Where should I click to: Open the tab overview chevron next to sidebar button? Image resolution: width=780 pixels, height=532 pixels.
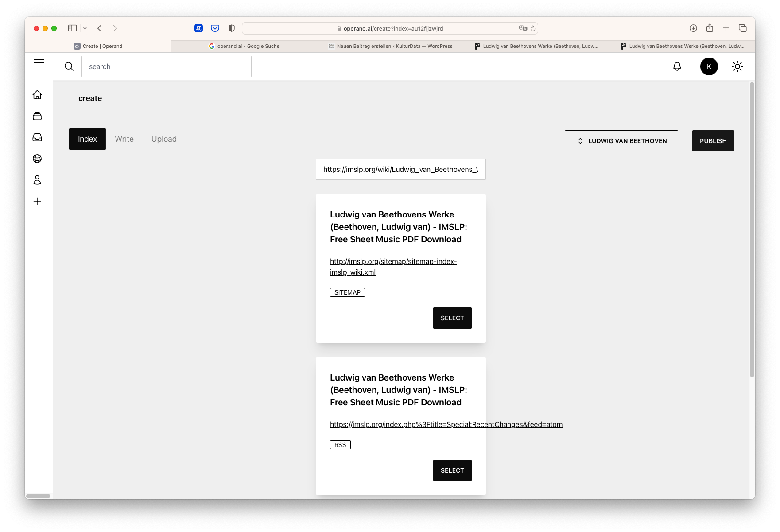pyautogui.click(x=85, y=28)
